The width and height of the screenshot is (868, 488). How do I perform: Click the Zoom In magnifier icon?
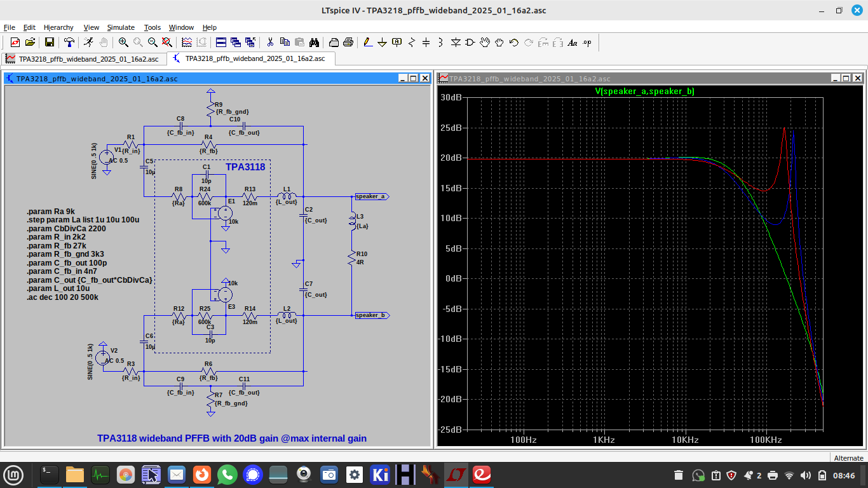pos(123,43)
